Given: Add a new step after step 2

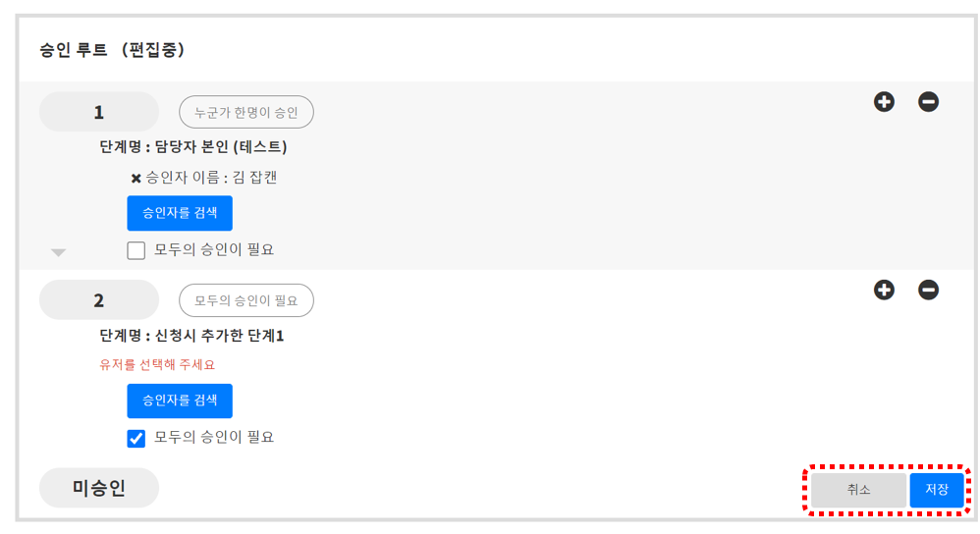Looking at the screenshot, I should tap(884, 290).
